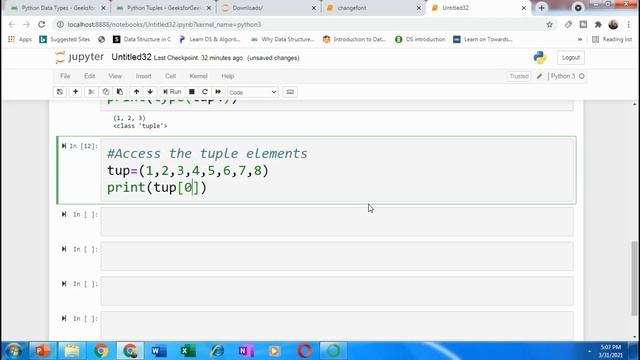This screenshot has height=360, width=640.
Task: Go back in browser history
Action: point(12,24)
